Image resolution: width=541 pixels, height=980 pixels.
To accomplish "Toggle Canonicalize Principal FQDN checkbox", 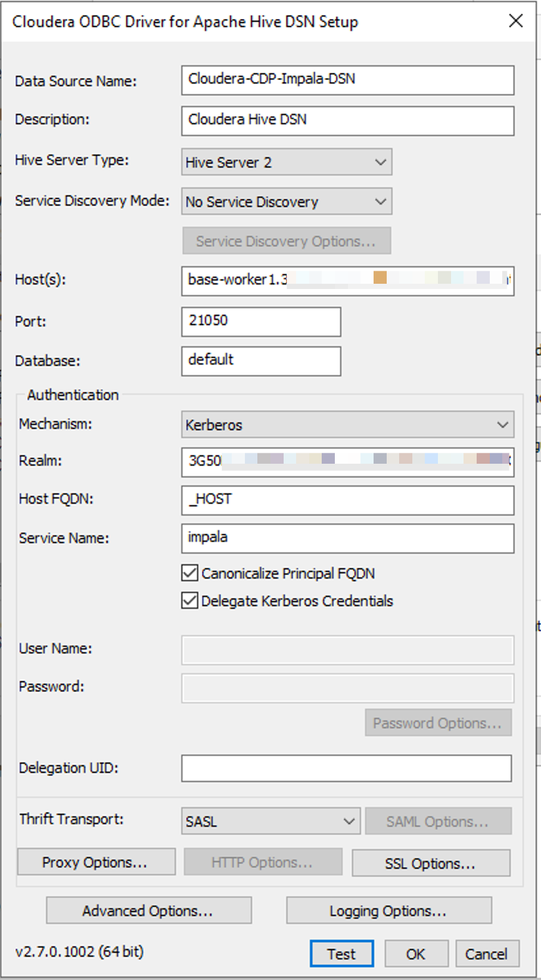I will pos(190,573).
